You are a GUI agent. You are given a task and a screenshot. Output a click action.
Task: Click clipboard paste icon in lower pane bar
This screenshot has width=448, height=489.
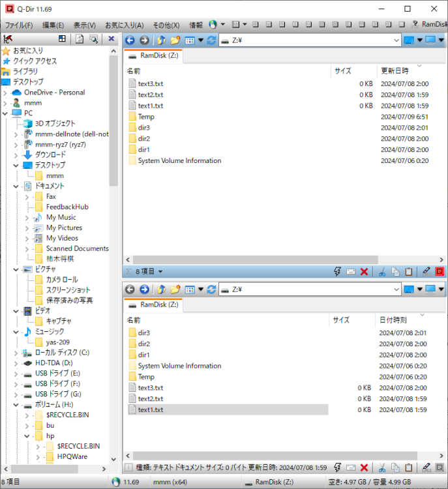tap(409, 467)
